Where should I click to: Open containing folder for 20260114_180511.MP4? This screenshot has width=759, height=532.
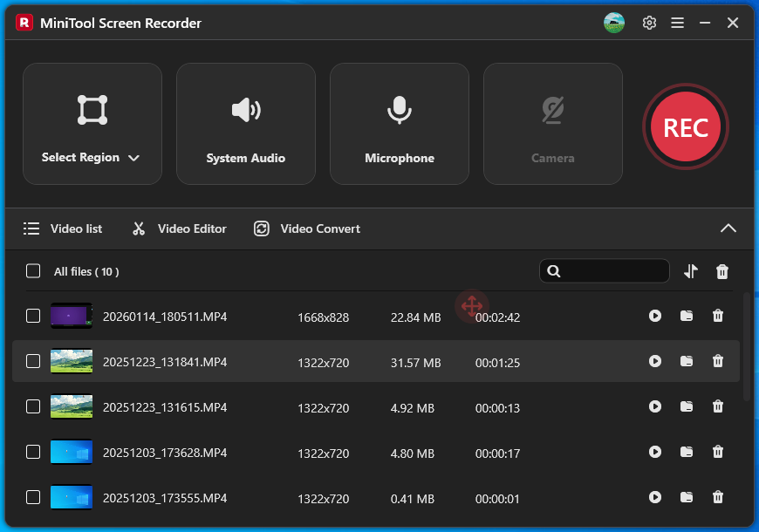tap(687, 316)
